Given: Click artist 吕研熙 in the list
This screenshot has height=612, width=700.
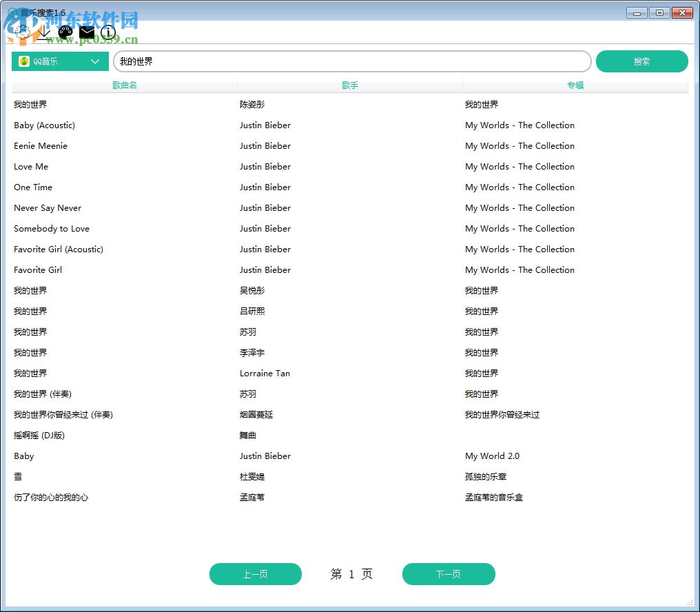Looking at the screenshot, I should [x=252, y=312].
